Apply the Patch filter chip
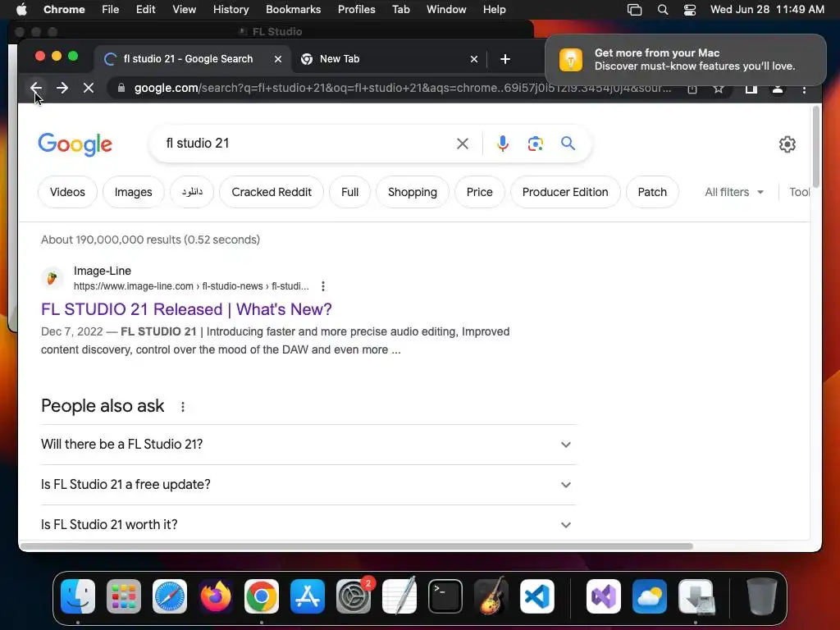This screenshot has height=630, width=840. pyautogui.click(x=652, y=192)
